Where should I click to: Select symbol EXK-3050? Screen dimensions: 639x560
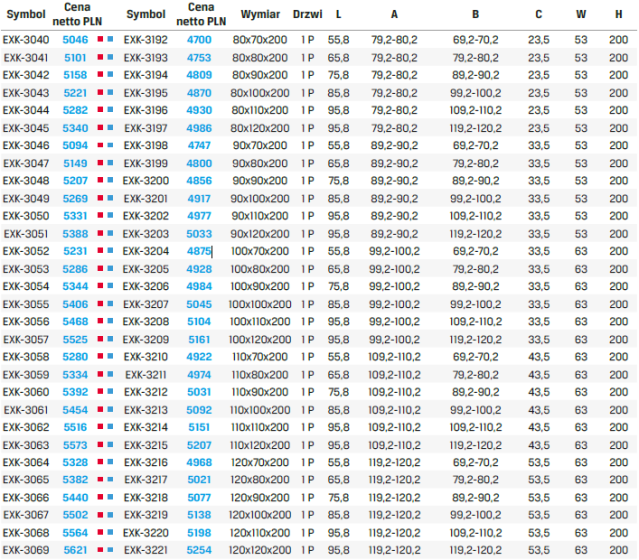[26, 216]
